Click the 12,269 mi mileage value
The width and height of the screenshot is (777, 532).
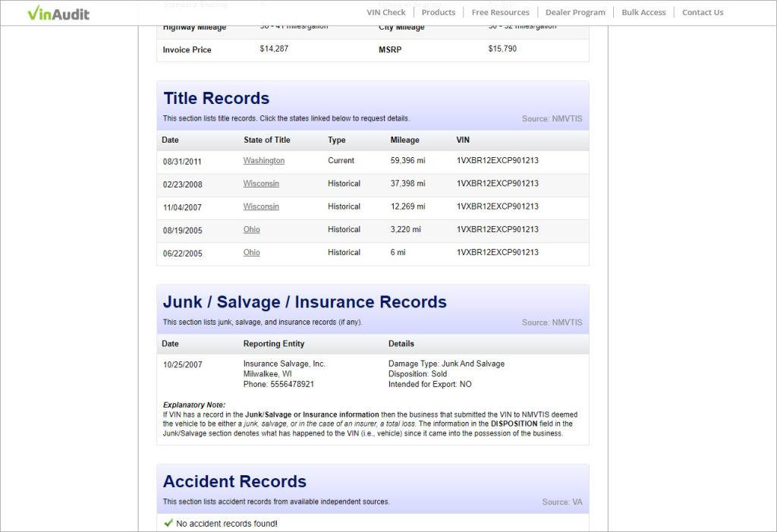pyautogui.click(x=407, y=206)
